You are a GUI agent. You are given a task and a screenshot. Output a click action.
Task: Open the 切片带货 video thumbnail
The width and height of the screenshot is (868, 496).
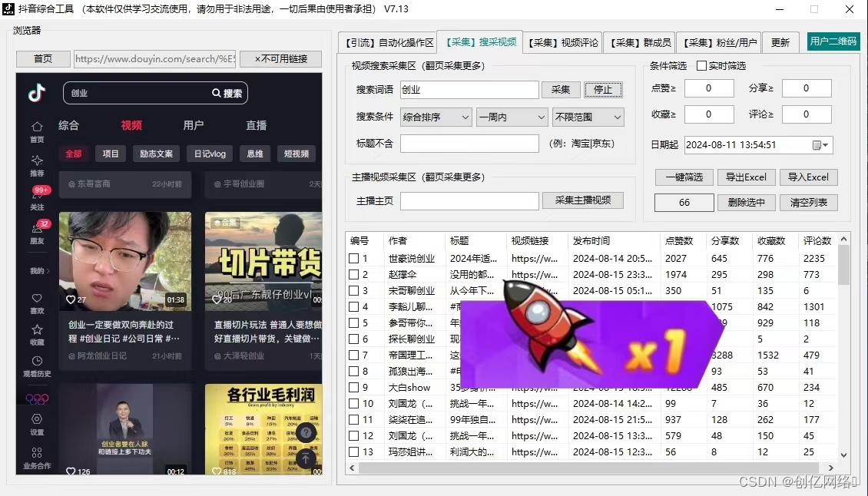263,260
